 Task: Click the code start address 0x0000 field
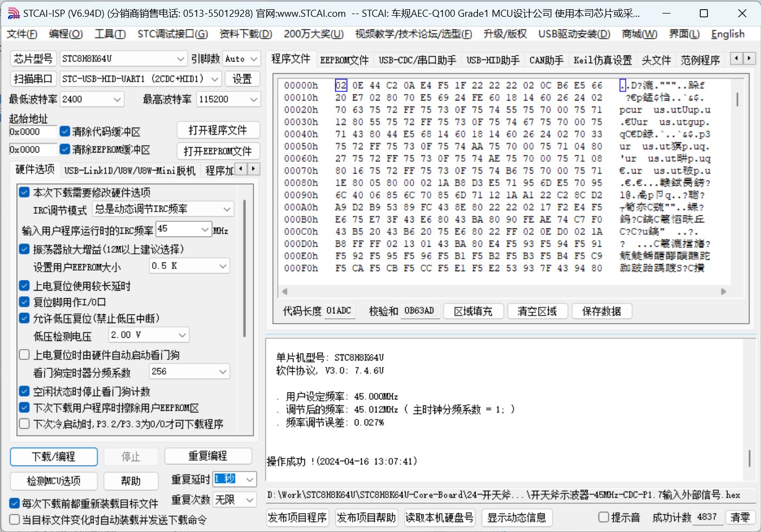(x=32, y=132)
